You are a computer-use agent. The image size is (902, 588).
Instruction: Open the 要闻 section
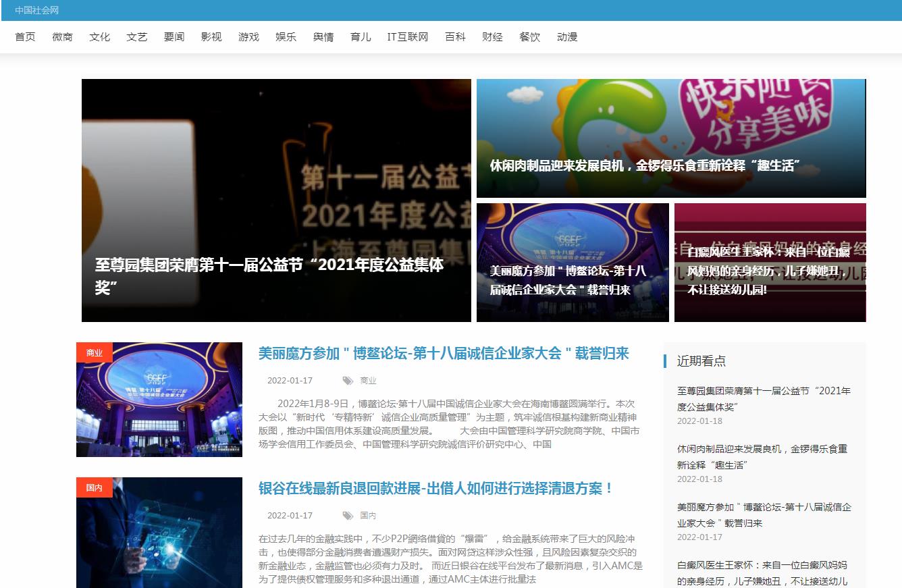(174, 37)
